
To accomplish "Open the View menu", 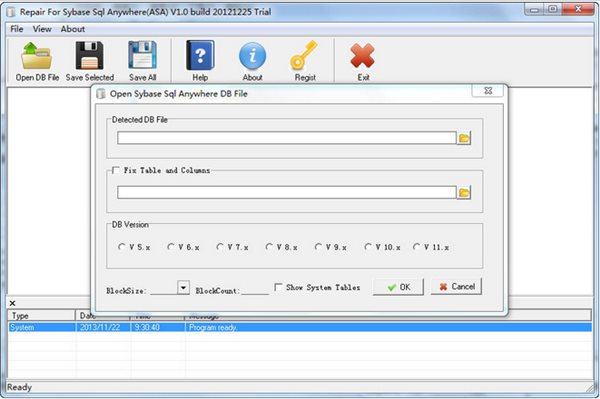I will pos(42,29).
